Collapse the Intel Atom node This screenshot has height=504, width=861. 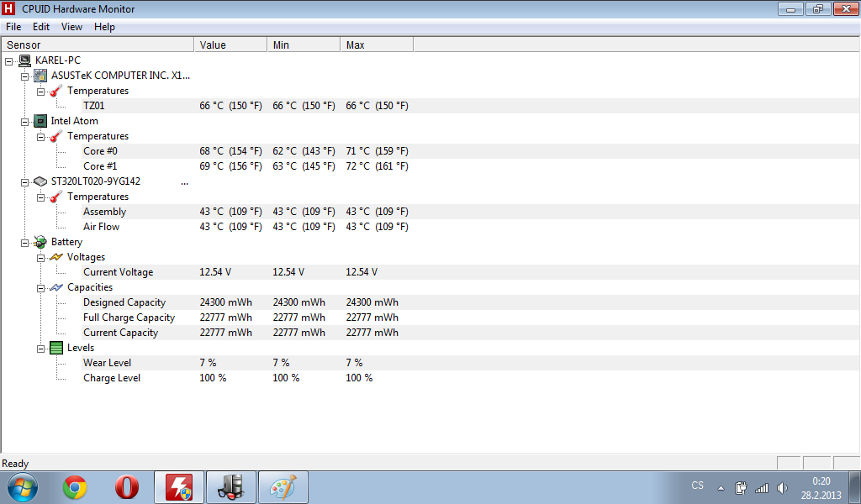[x=24, y=122]
